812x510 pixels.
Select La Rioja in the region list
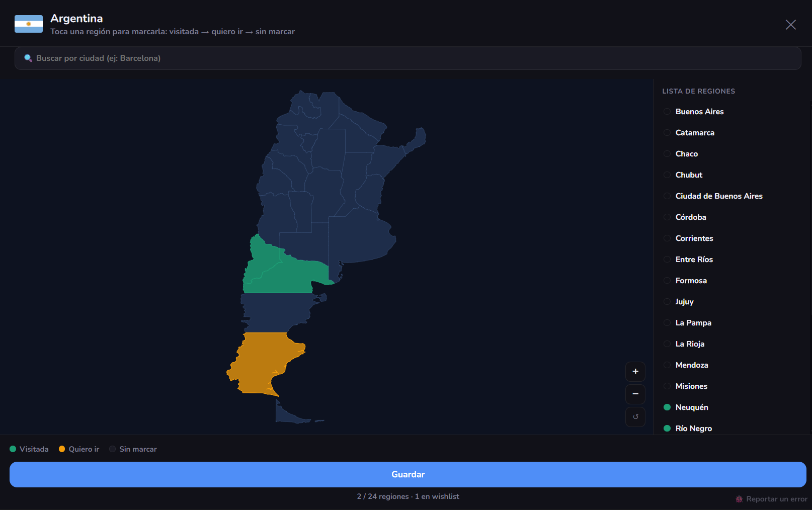[x=690, y=344]
